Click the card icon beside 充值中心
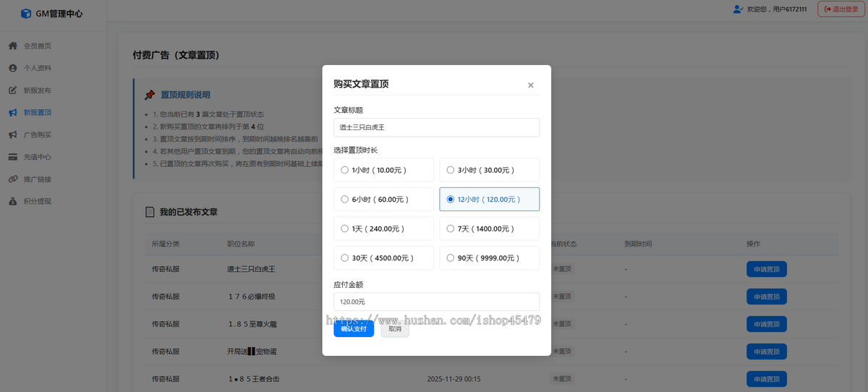 [12, 157]
